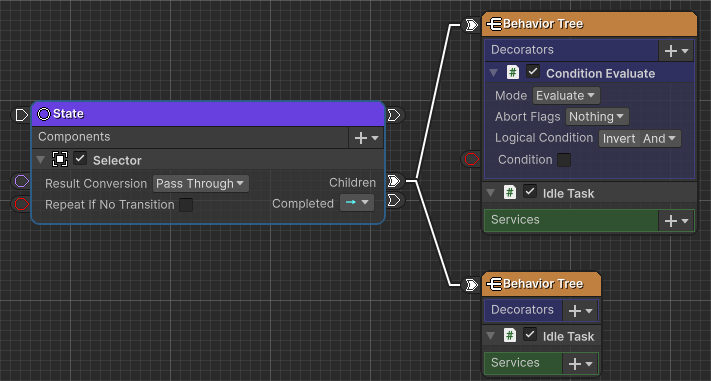Click the Invert logical condition button
This screenshot has height=381, width=711.
pos(619,138)
